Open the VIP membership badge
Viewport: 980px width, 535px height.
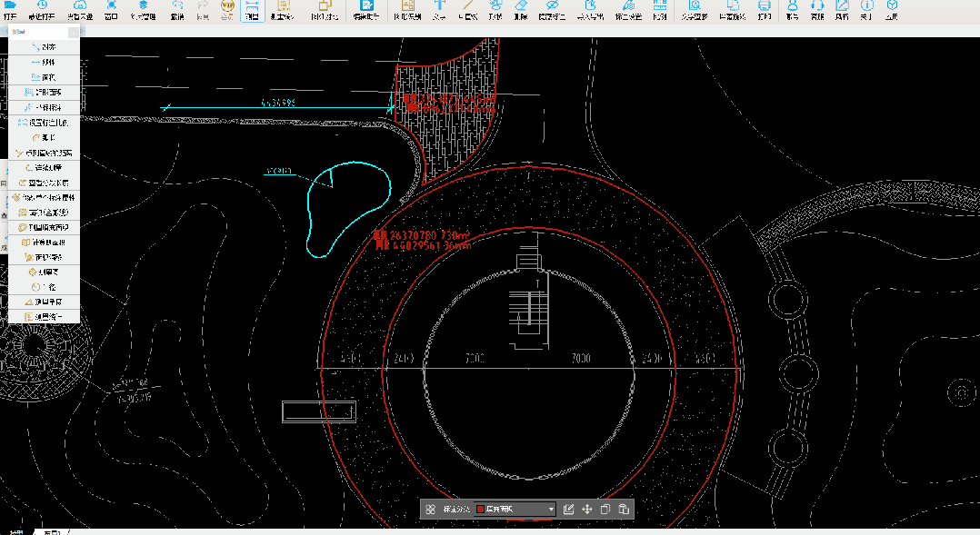pyautogui.click(x=227, y=10)
